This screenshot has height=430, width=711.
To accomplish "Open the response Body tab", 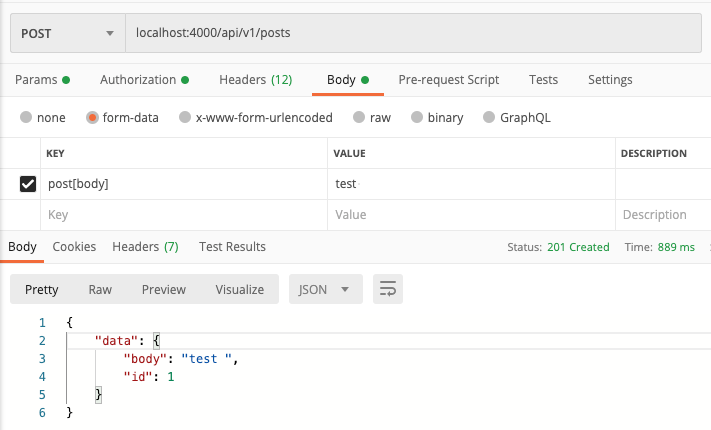I will pyautogui.click(x=22, y=247).
